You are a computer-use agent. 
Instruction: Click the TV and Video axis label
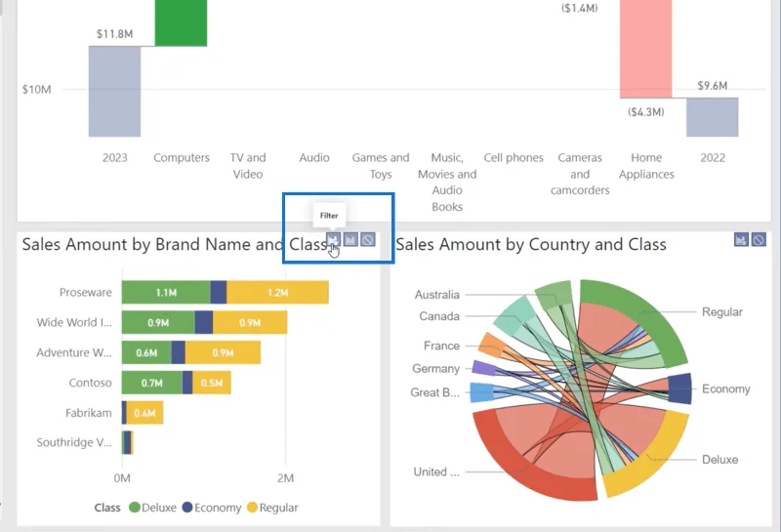click(248, 166)
